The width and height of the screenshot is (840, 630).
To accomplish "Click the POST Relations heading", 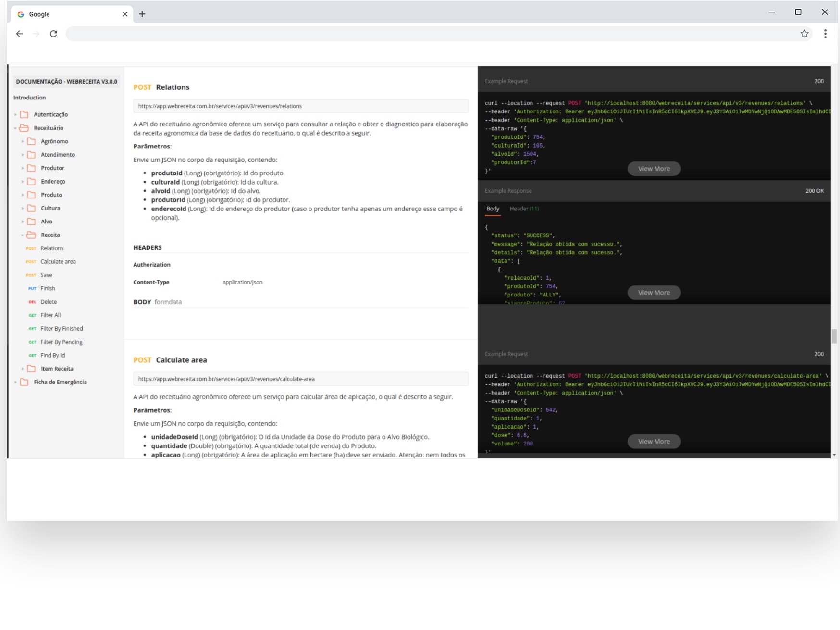I will tap(161, 87).
